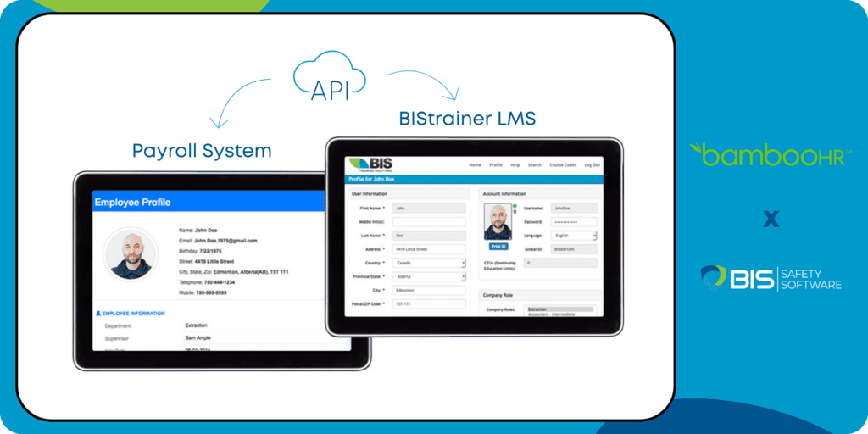Click the Log Out link
868x434 pixels.
(x=592, y=165)
